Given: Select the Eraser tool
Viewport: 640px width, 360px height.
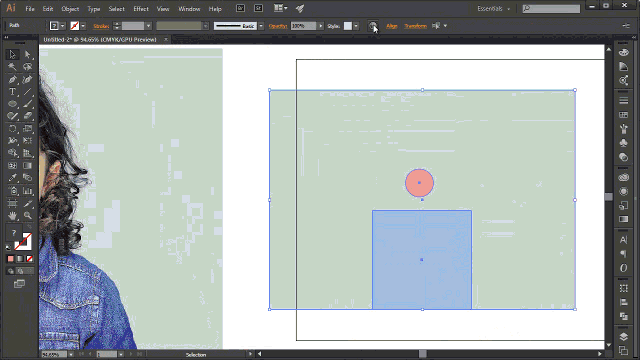Looking at the screenshot, I should click(27, 116).
